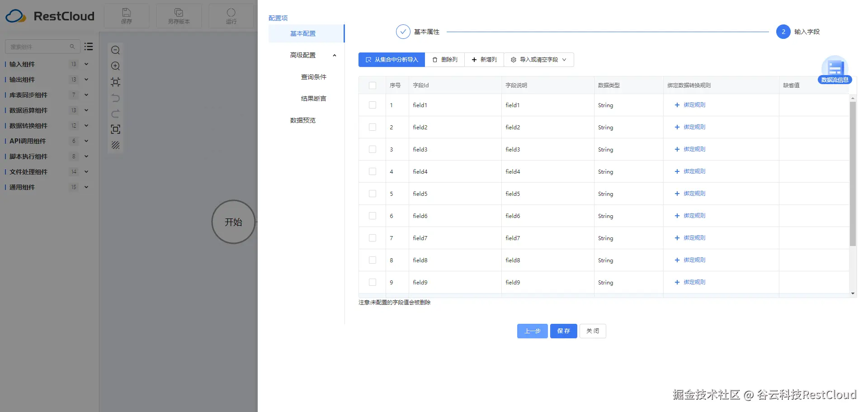This screenshot has height=412, width=868.
Task: Toggle the canvas grid background icon
Action: pyautogui.click(x=116, y=145)
